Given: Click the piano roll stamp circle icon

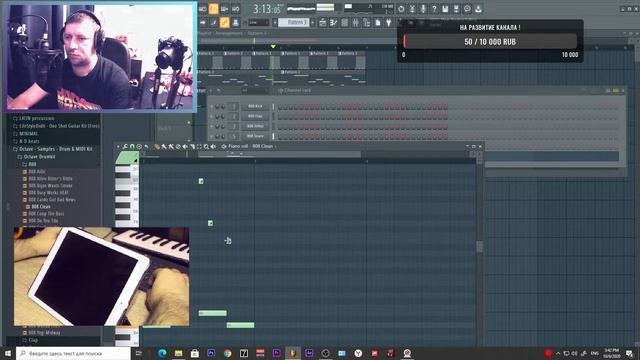Looking at the screenshot, I should pos(139,146).
